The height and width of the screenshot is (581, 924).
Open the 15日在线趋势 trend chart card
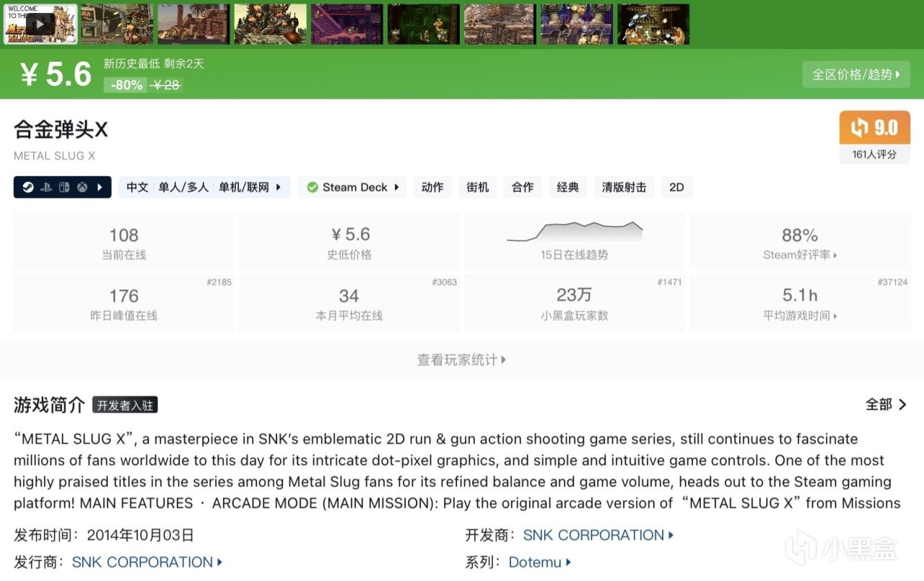point(575,243)
